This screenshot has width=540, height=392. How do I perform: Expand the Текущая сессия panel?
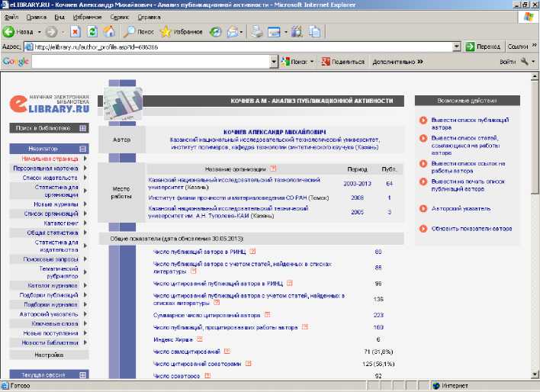click(x=82, y=375)
